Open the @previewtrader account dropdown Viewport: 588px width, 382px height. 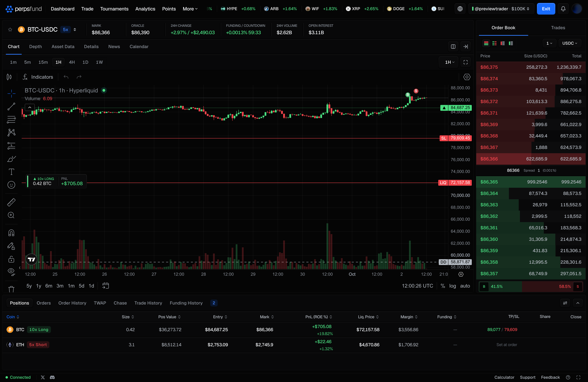pyautogui.click(x=501, y=9)
